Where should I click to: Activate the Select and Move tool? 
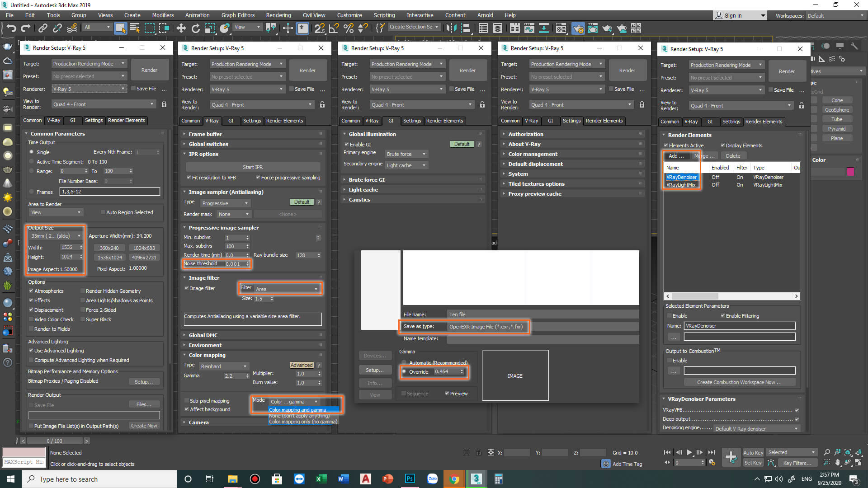[x=181, y=28]
